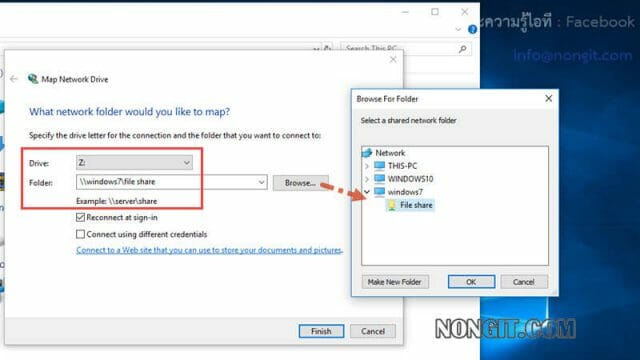Image resolution: width=640 pixels, height=360 pixels.
Task: Select the THIS-PC computer icon
Action: [380, 166]
